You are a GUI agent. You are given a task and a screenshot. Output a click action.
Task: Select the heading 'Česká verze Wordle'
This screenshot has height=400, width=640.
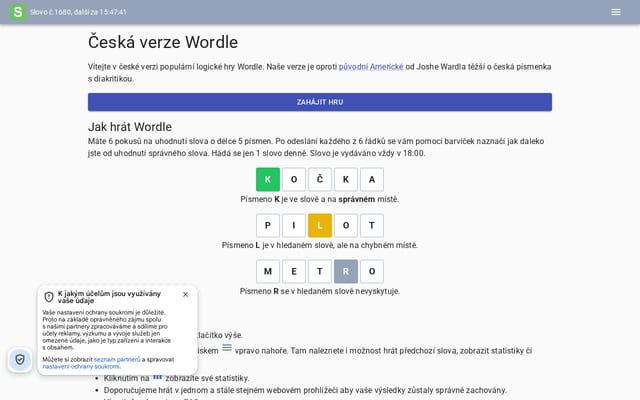click(x=162, y=42)
